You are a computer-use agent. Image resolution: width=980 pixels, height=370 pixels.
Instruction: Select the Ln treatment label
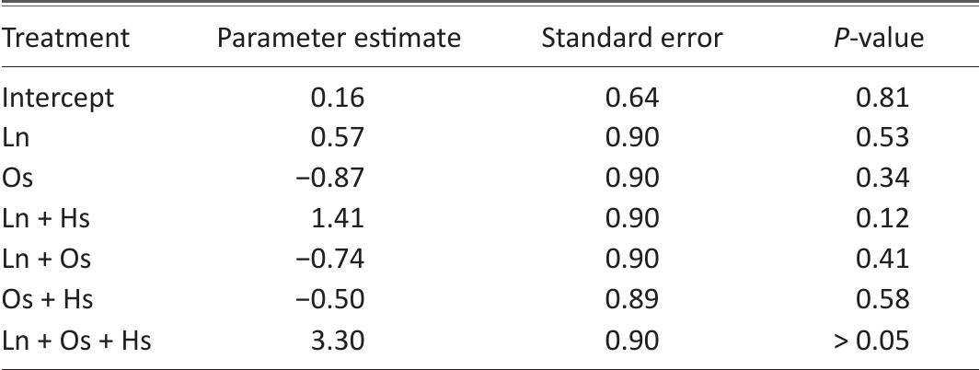pyautogui.click(x=16, y=137)
